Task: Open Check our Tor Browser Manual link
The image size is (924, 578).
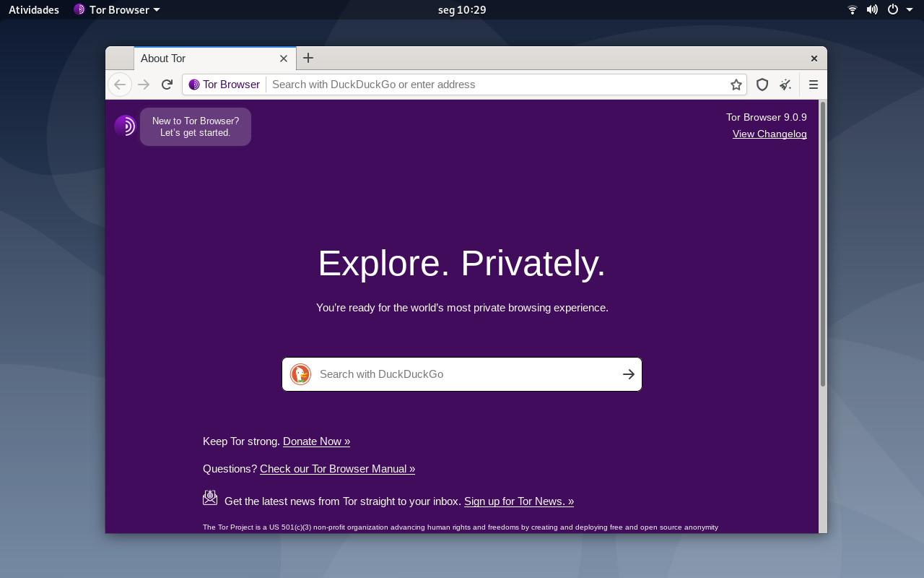Action: [x=337, y=469]
